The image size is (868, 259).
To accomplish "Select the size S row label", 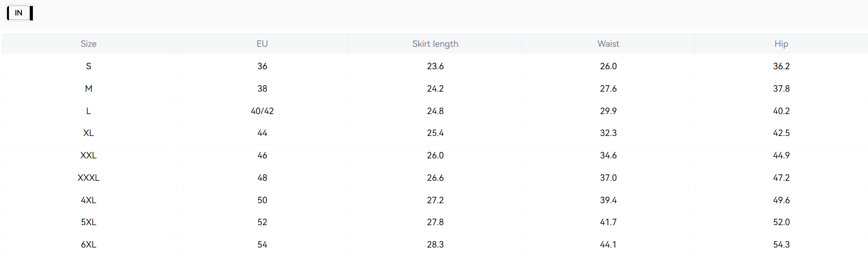I will pyautogui.click(x=89, y=66).
